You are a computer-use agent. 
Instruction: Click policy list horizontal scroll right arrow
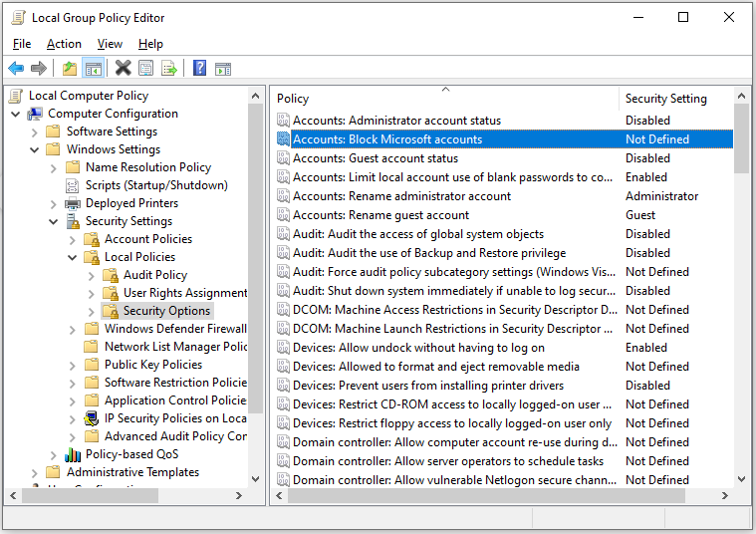click(725, 495)
